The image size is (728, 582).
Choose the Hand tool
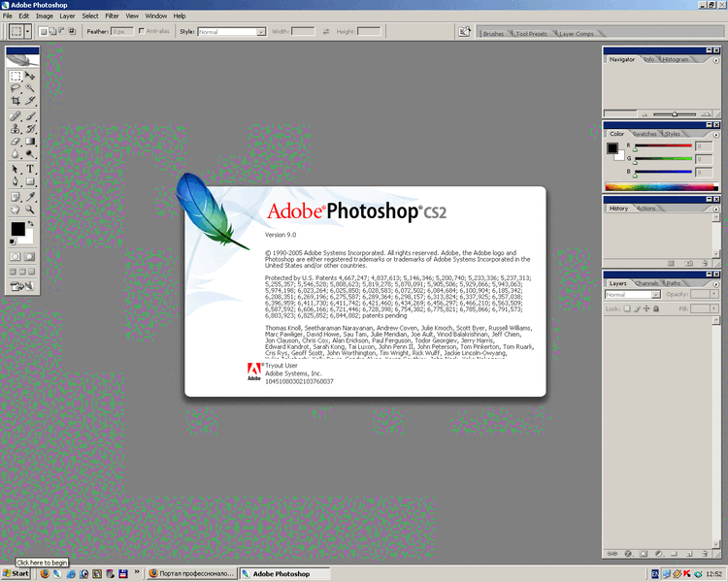coord(16,210)
